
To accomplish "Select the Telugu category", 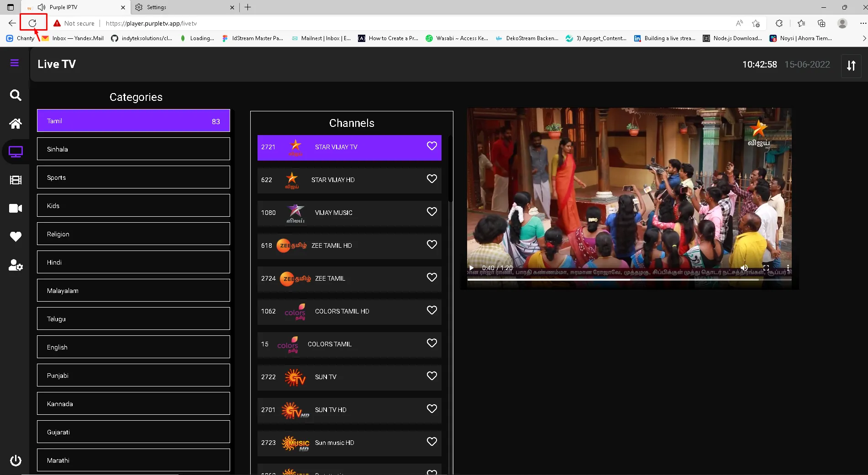I will coord(133,319).
